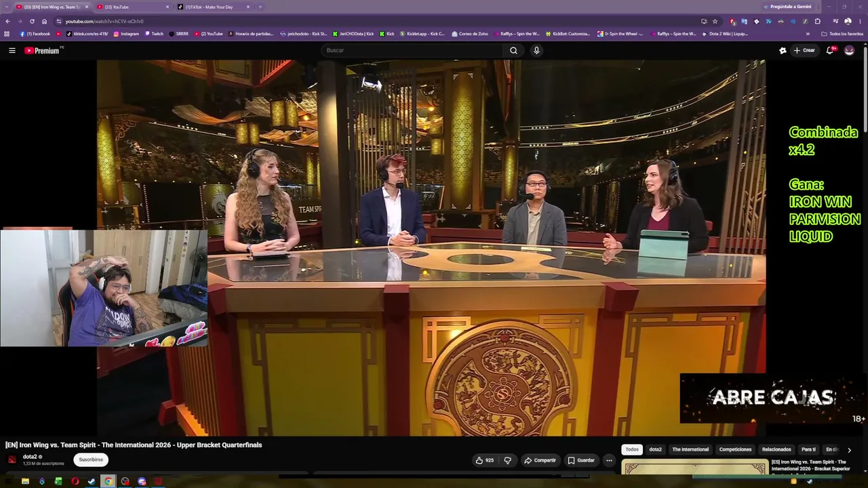Click Pregúntale a Gemini button

(787, 7)
